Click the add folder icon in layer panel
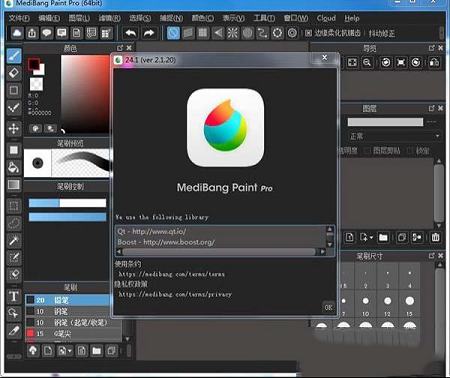 point(383,237)
